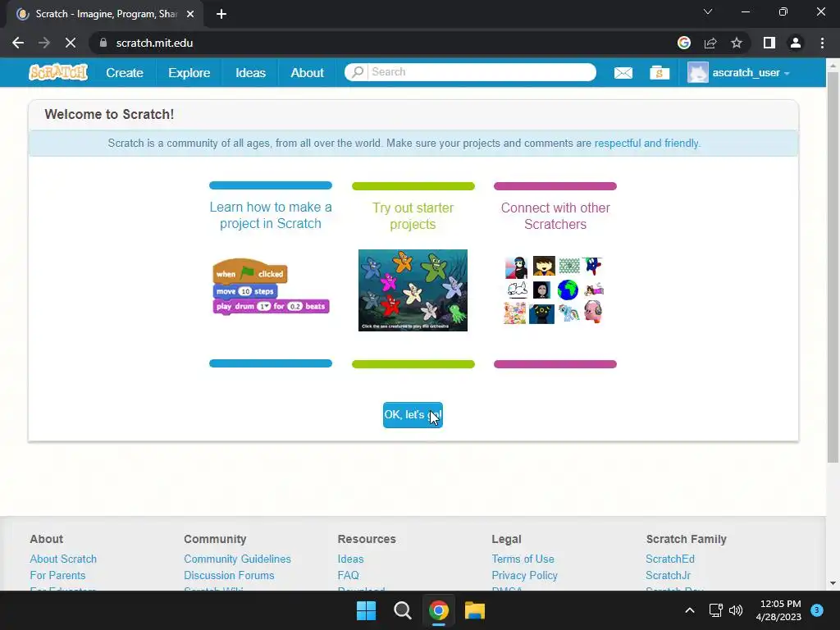840x630 pixels.
Task: Open the notification badge in the tray
Action: (817, 610)
